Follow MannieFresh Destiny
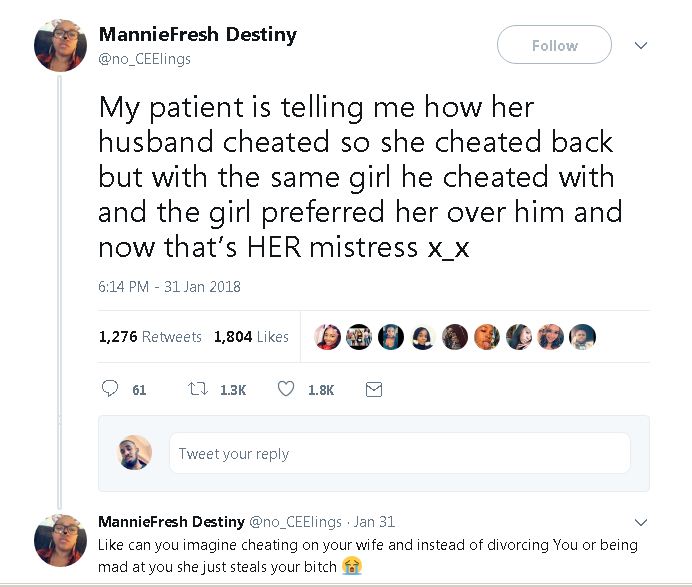Viewport: 692px width, 587px height. [554, 45]
